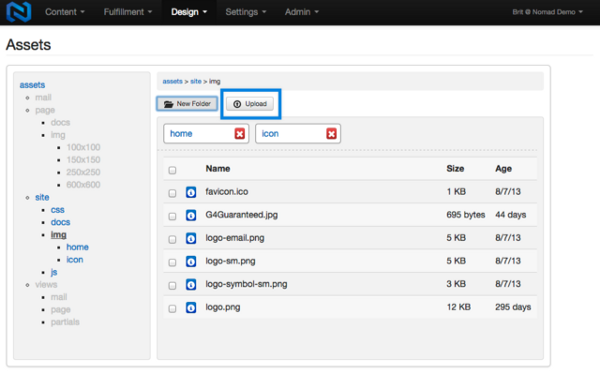
Task: Toggle the select-all checkbox in header
Action: coord(172,170)
